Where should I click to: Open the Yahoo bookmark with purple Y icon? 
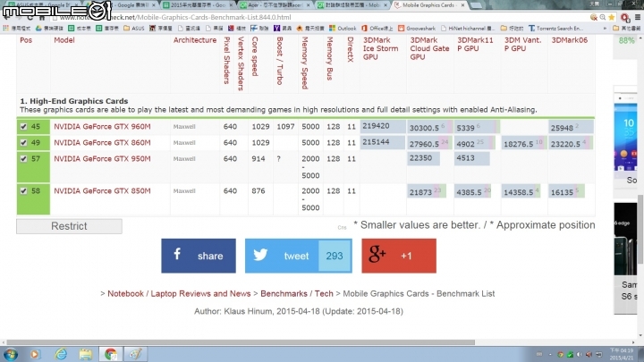[283, 29]
